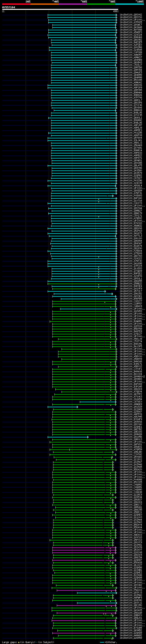Select hit label UniRef100_P04988

coord(131,480)
